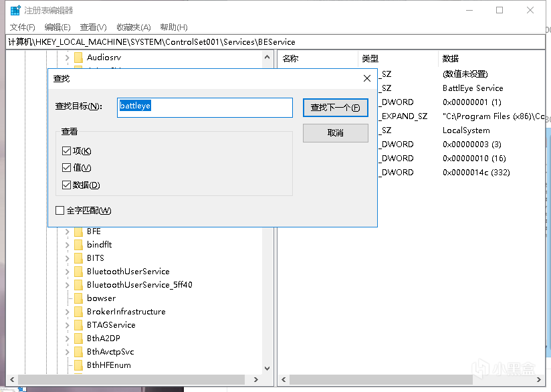The image size is (551, 392).
Task: Click the BITS key folder icon
Action: click(78, 258)
